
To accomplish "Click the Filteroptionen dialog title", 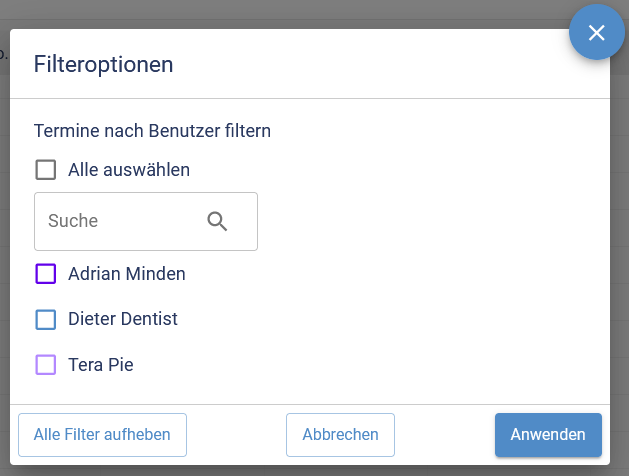I will (x=104, y=65).
